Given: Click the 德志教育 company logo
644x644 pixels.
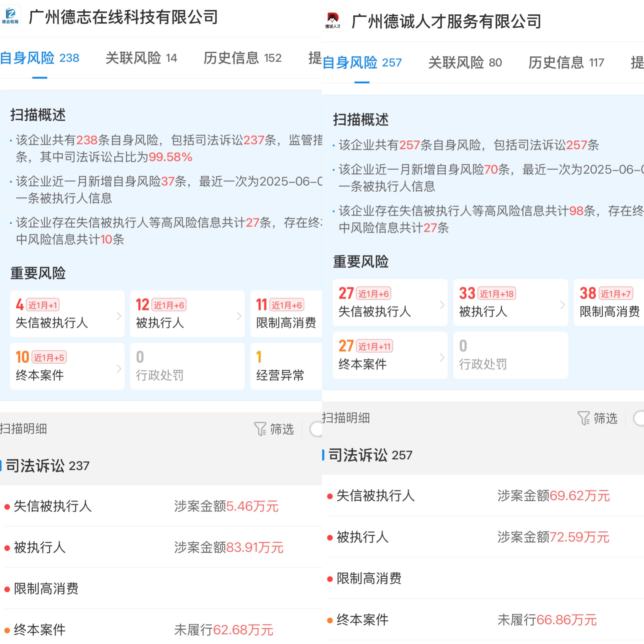Looking at the screenshot, I should [10, 16].
